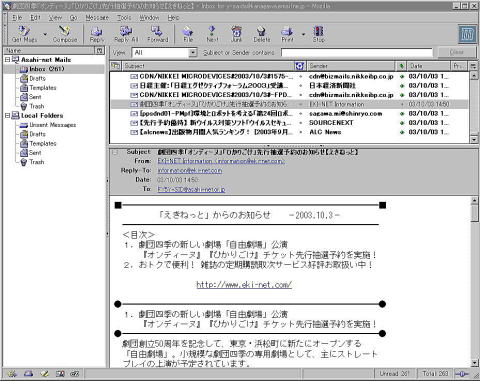480x381 pixels.
Task: Open the Get Msgs dropdown arrow
Action: (45, 34)
